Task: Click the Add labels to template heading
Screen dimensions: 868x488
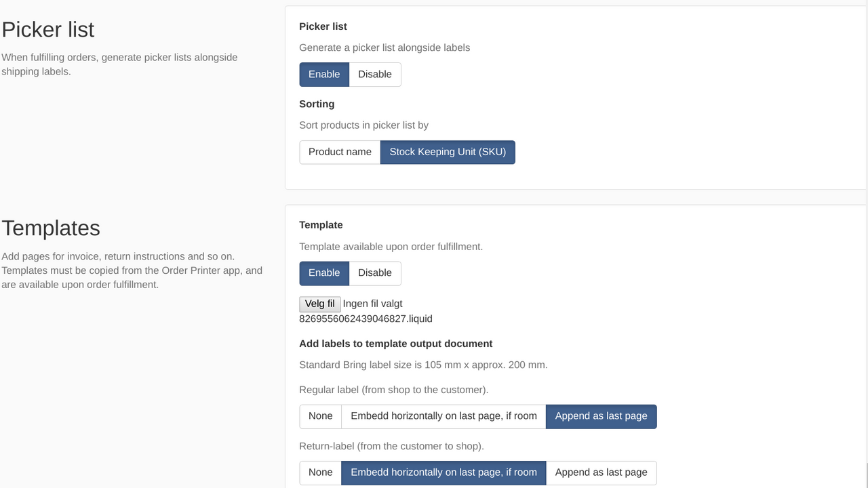Action: pos(395,343)
